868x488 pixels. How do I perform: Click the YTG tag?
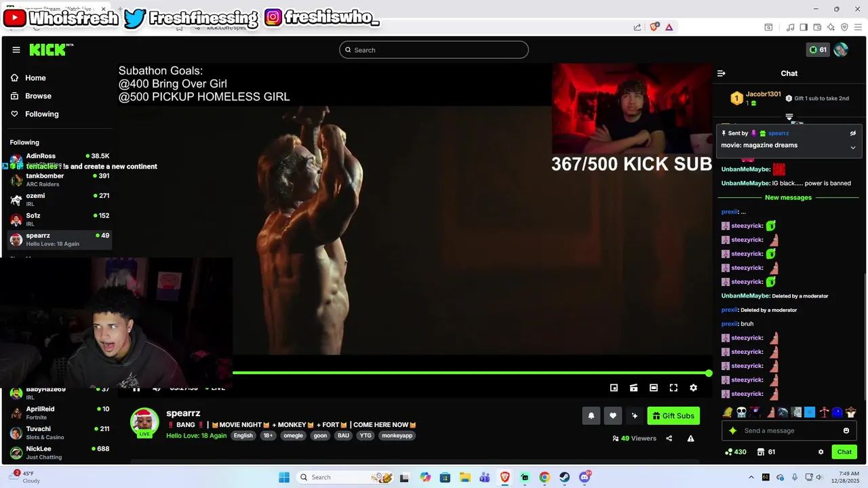tap(366, 436)
